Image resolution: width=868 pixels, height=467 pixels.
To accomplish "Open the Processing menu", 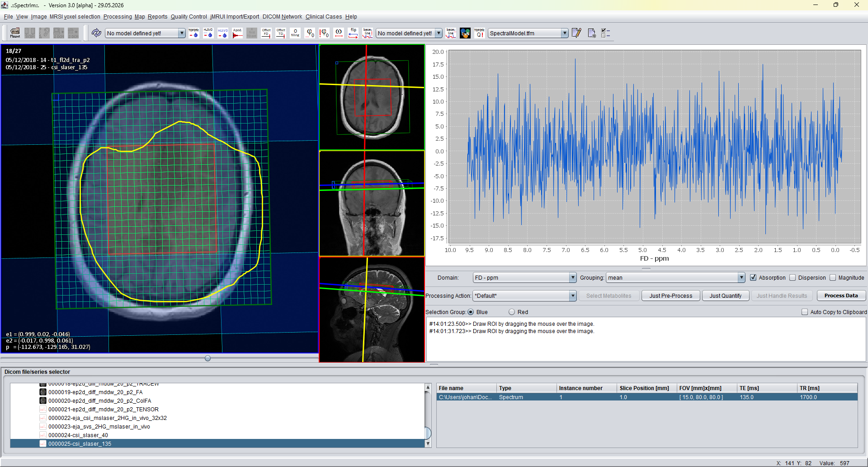I will pyautogui.click(x=118, y=17).
